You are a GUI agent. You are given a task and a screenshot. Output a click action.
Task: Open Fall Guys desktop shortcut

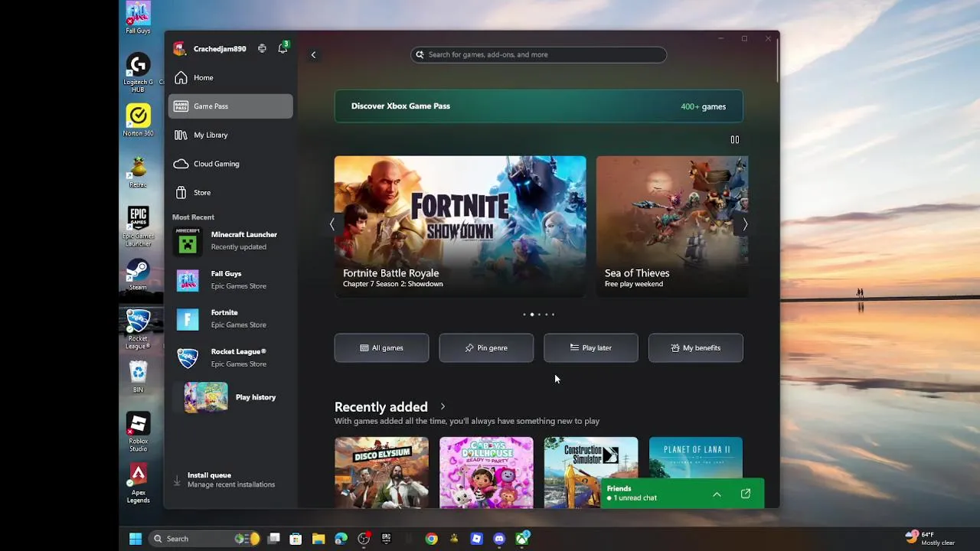(x=138, y=18)
